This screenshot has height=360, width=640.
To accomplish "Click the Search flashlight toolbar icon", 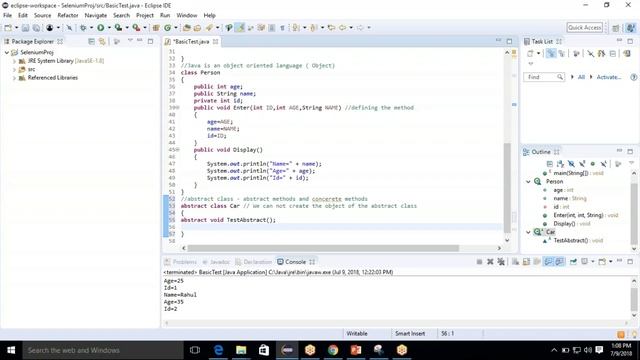I will (x=209, y=28).
